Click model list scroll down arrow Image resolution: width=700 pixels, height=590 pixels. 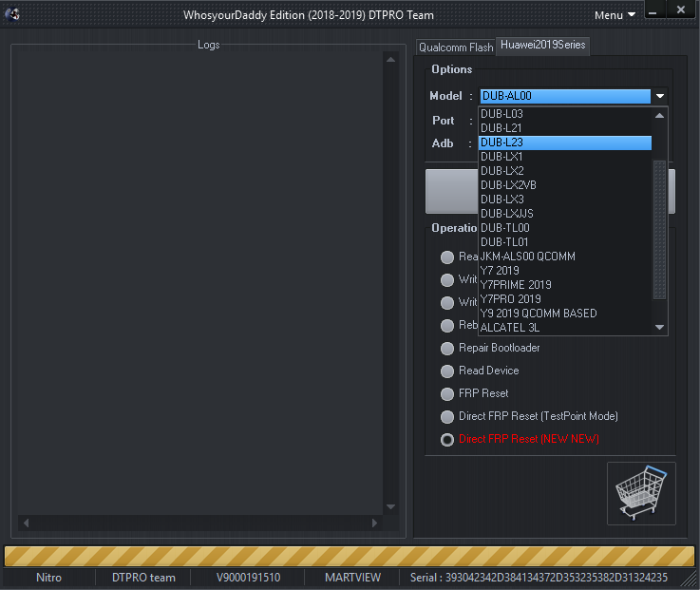click(659, 328)
